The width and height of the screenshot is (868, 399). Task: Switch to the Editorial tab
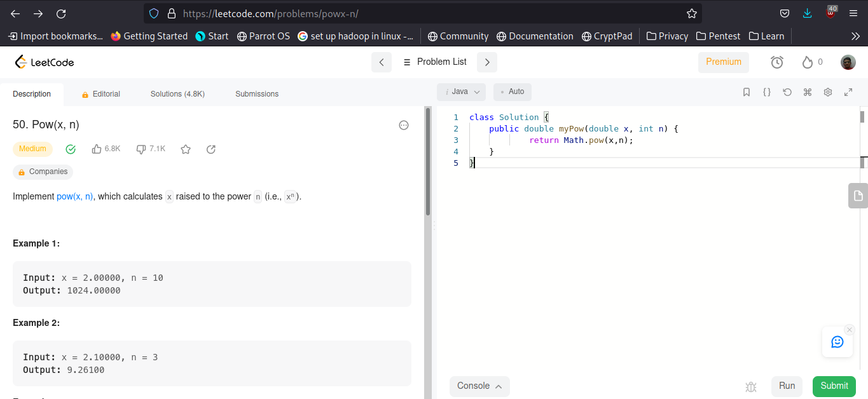[100, 94]
